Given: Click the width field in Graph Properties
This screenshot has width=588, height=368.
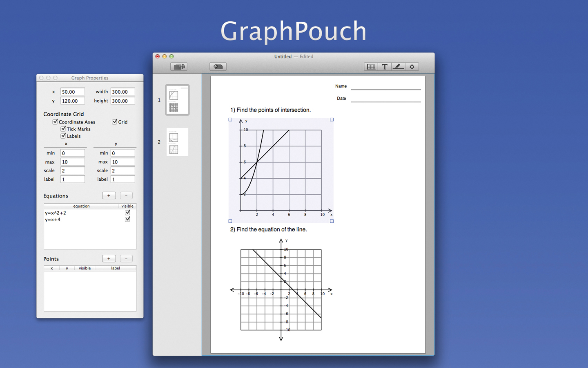Looking at the screenshot, I should [x=122, y=92].
